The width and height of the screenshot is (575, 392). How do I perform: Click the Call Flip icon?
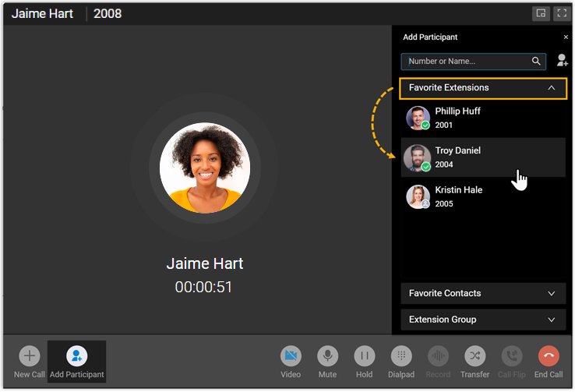pos(512,355)
